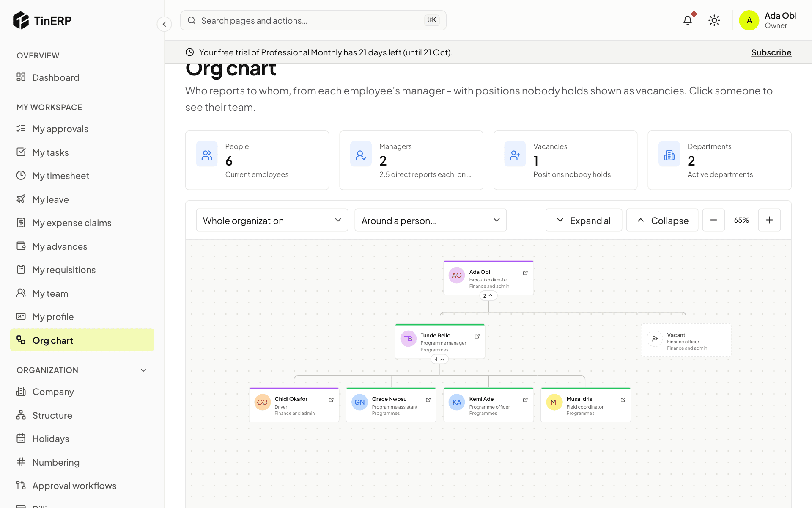Click the Numbering hash icon
The height and width of the screenshot is (508, 812).
coord(21,462)
